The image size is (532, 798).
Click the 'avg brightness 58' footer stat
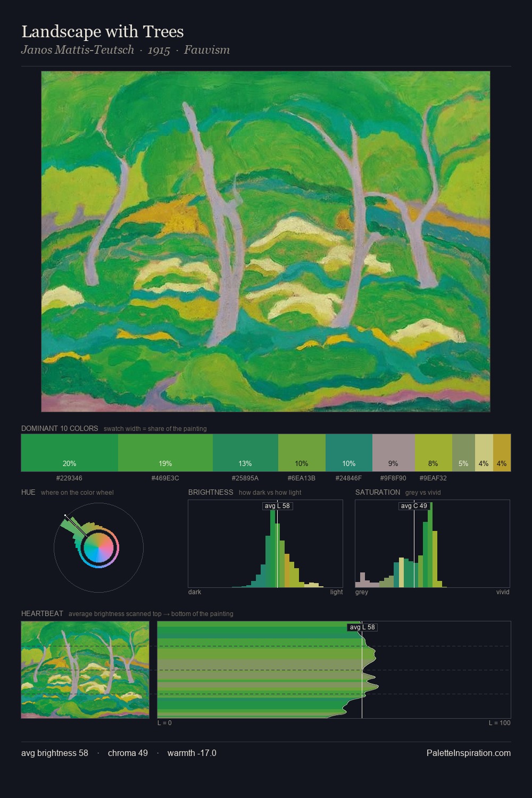pos(55,753)
